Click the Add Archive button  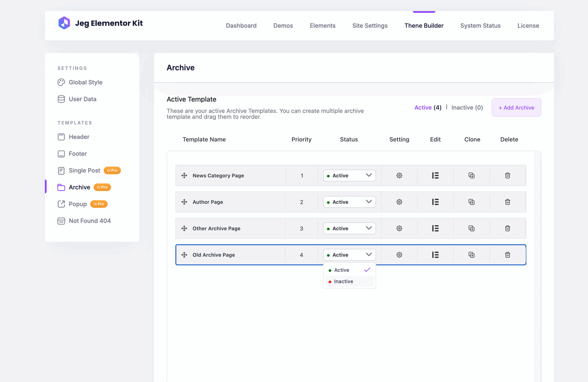[x=516, y=108]
